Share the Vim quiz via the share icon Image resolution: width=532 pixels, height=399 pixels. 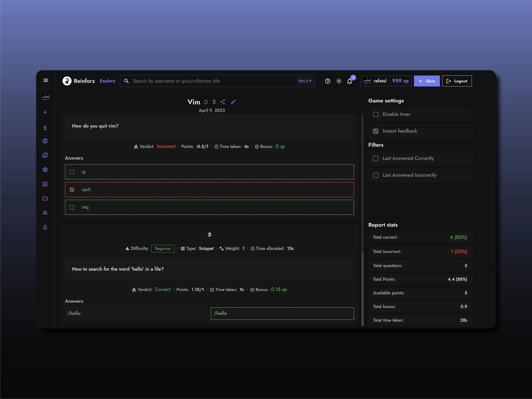222,102
